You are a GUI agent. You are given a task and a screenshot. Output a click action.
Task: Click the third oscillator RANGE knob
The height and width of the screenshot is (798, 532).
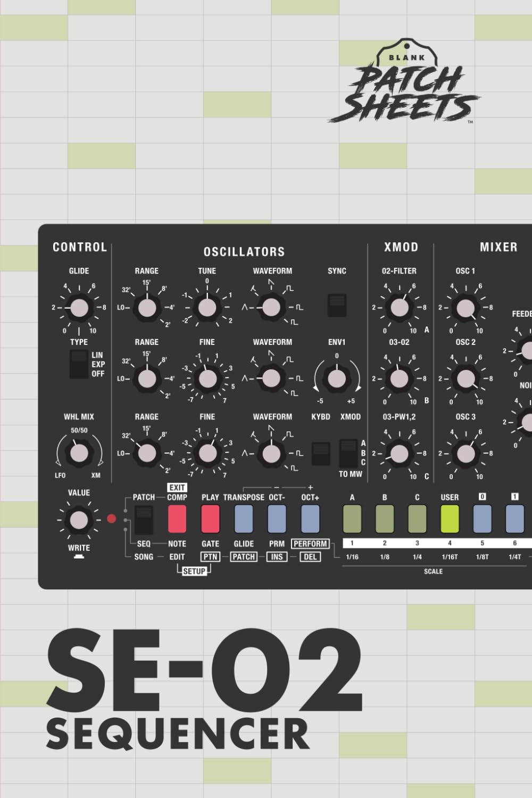click(147, 453)
